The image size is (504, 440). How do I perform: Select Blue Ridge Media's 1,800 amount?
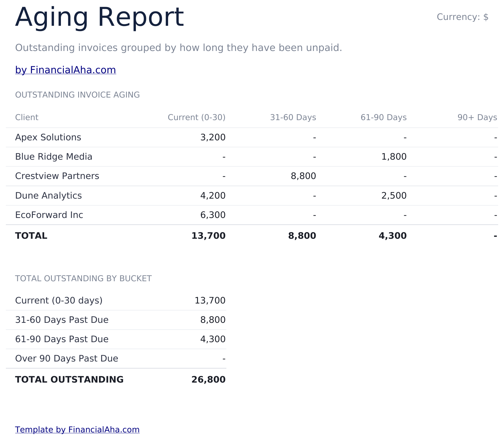click(x=394, y=157)
